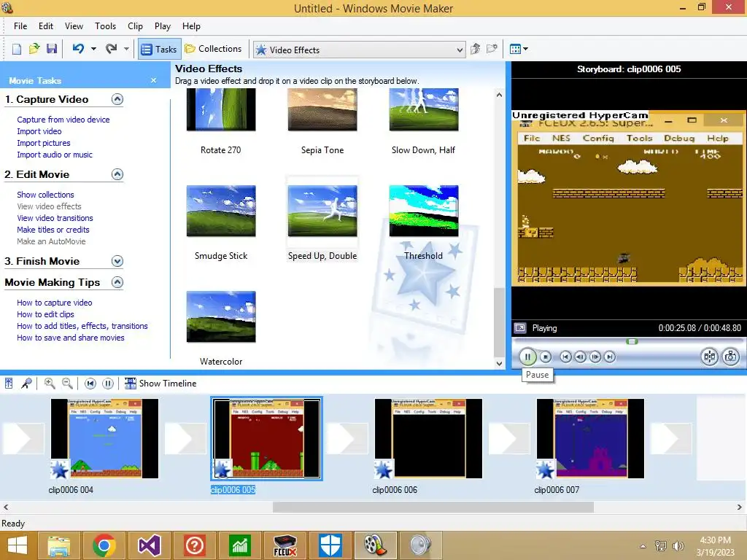Open the File menu
Viewport: 747px width, 560px height.
(20, 26)
